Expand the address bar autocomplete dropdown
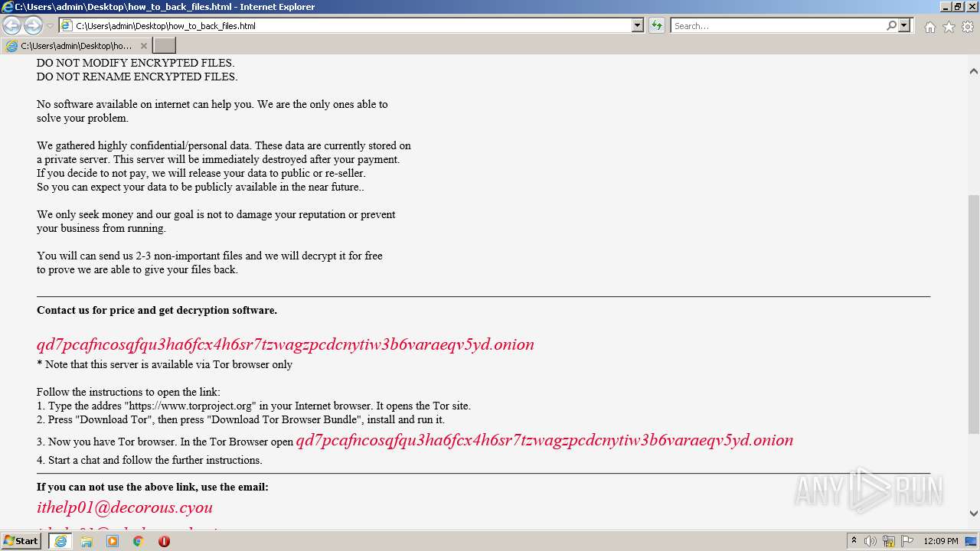This screenshot has height=551, width=980. pyautogui.click(x=638, y=26)
